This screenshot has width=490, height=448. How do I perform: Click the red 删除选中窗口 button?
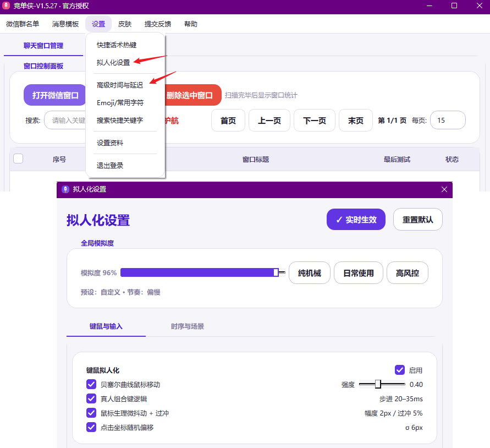[x=192, y=95]
